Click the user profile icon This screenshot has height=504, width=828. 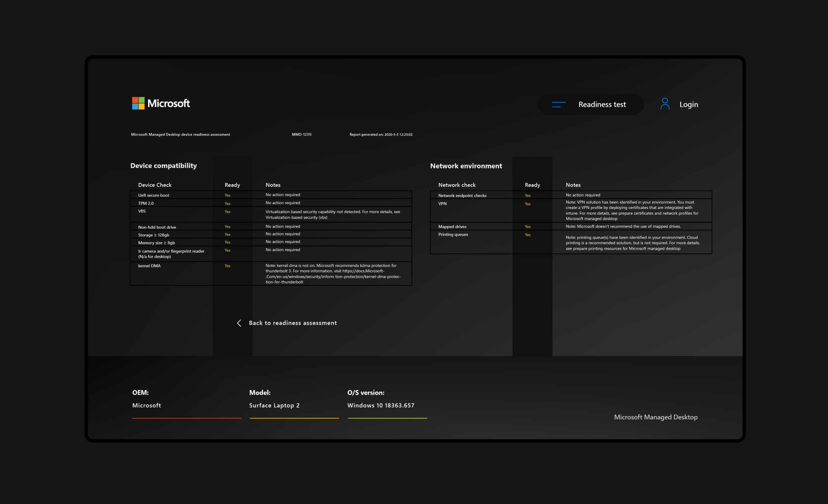665,104
